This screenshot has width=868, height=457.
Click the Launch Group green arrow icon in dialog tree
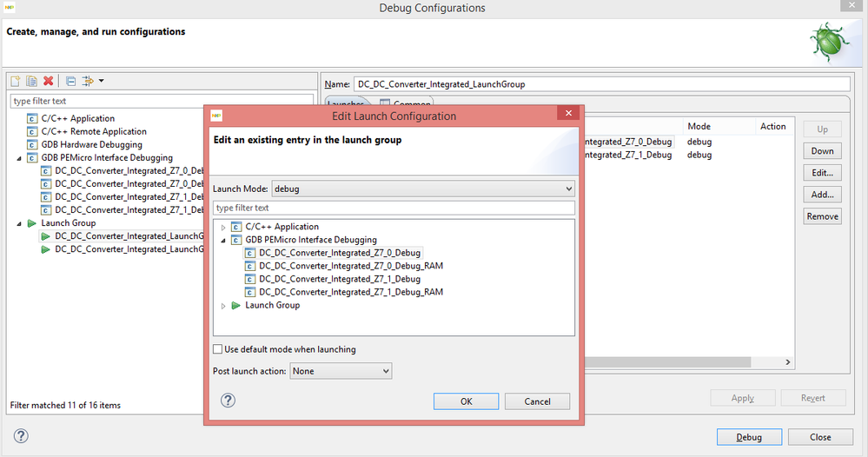pyautogui.click(x=236, y=306)
